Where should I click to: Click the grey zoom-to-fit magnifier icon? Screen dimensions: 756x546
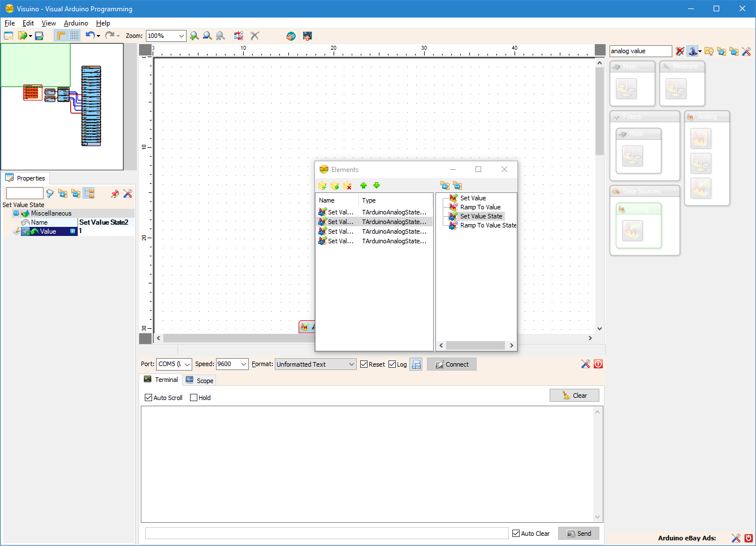221,36
